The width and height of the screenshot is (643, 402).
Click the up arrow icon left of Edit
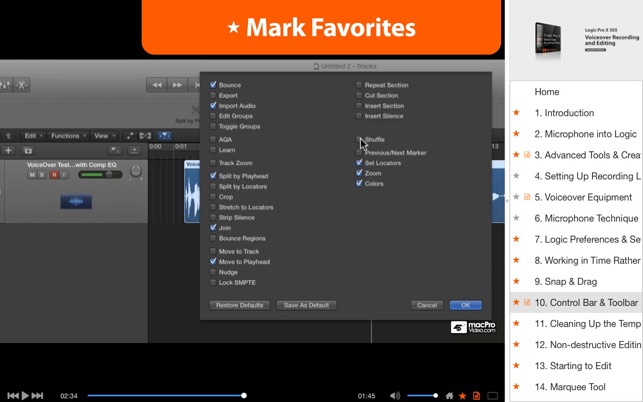pyautogui.click(x=8, y=136)
